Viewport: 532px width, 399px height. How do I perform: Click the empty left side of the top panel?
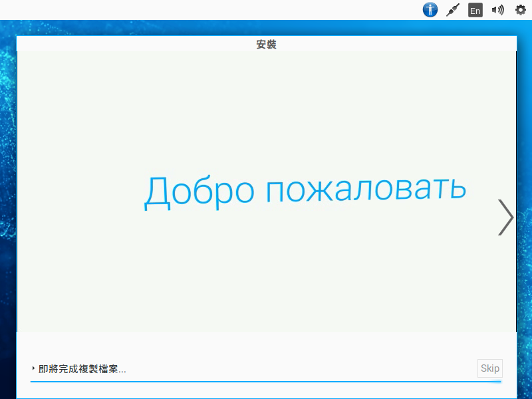(x=199, y=10)
